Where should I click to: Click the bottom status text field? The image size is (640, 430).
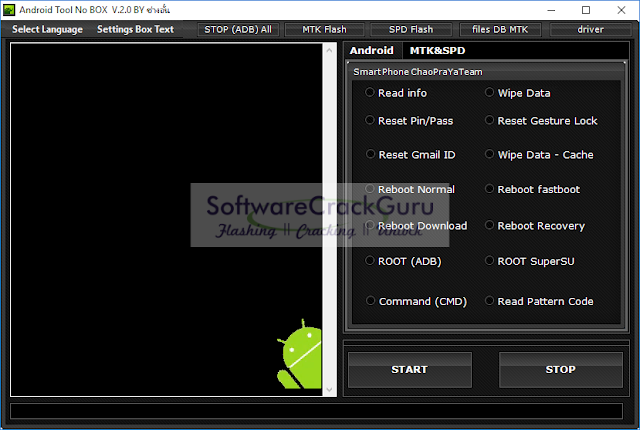316,411
